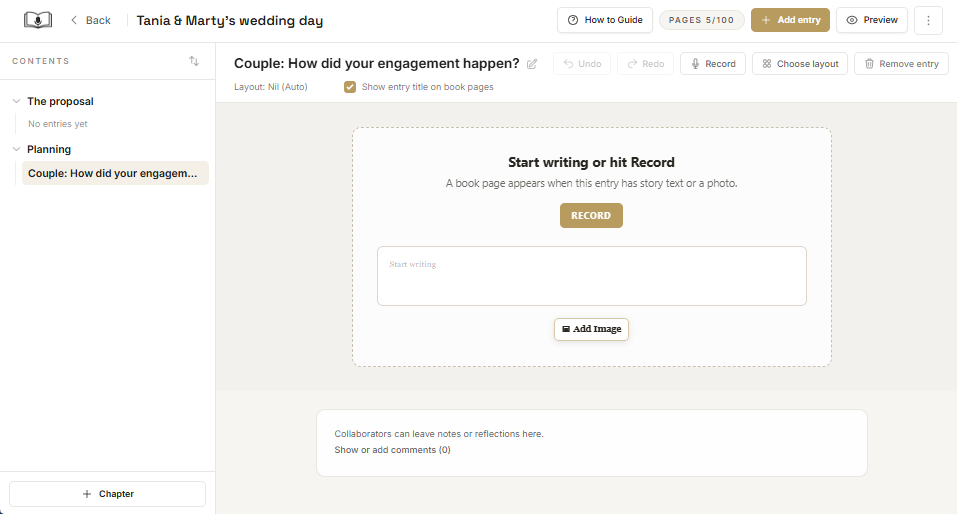Open the How to Guide help

[605, 20]
